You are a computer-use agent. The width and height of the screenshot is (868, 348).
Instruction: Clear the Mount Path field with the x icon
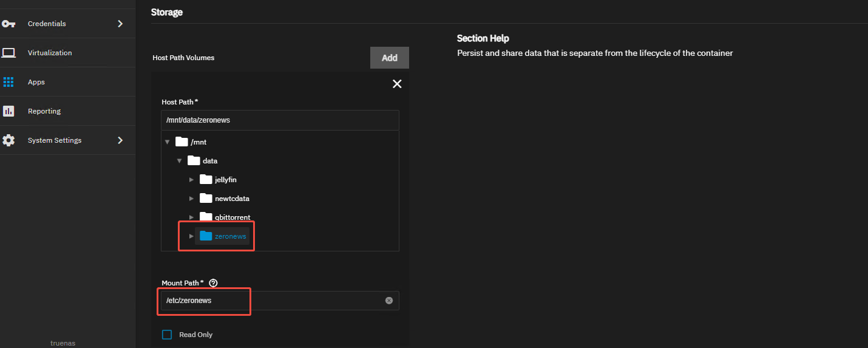pyautogui.click(x=389, y=301)
